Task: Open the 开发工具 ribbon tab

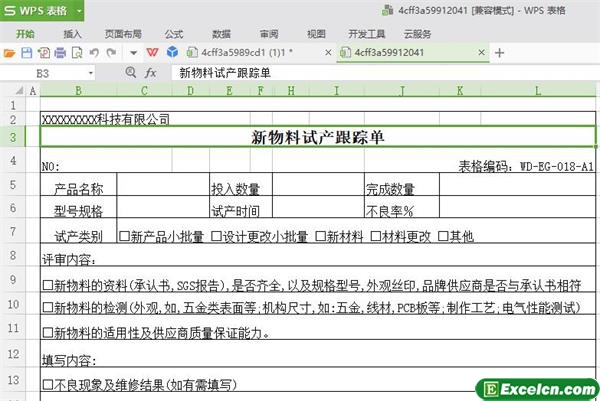Action: point(367,34)
